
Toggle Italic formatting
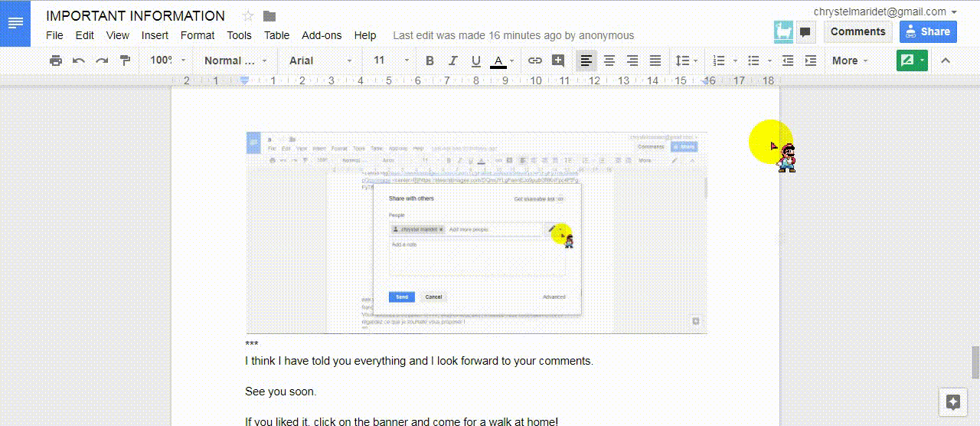coord(452,61)
